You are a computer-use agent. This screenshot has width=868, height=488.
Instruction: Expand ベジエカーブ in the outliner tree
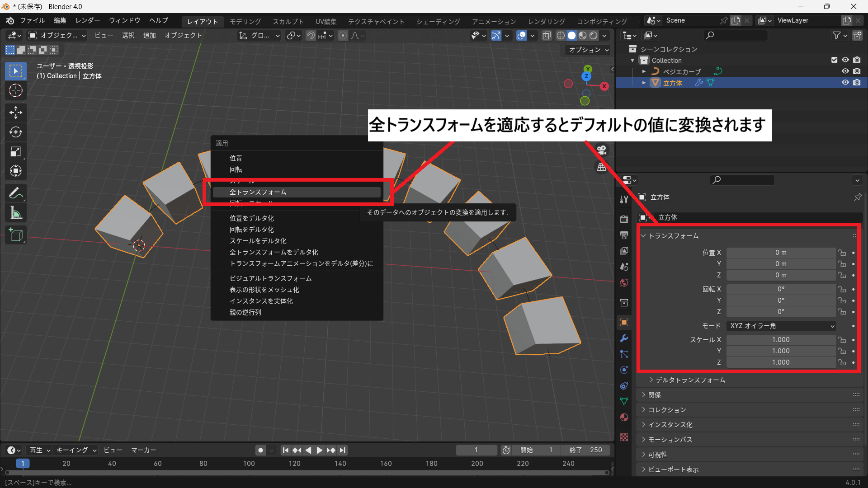(644, 71)
